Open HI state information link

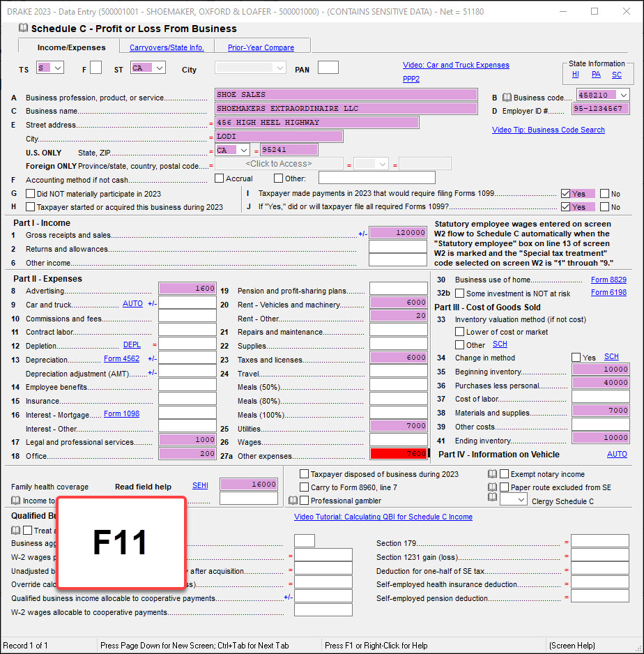[x=575, y=74]
